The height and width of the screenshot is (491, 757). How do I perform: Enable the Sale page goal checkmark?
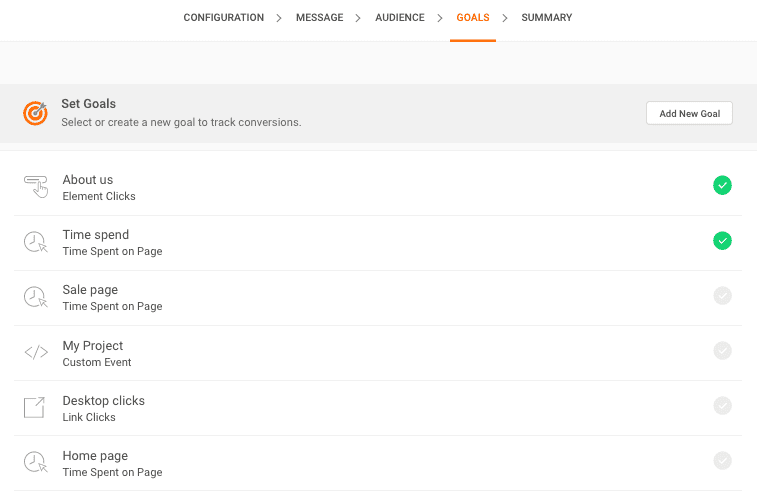click(x=722, y=295)
